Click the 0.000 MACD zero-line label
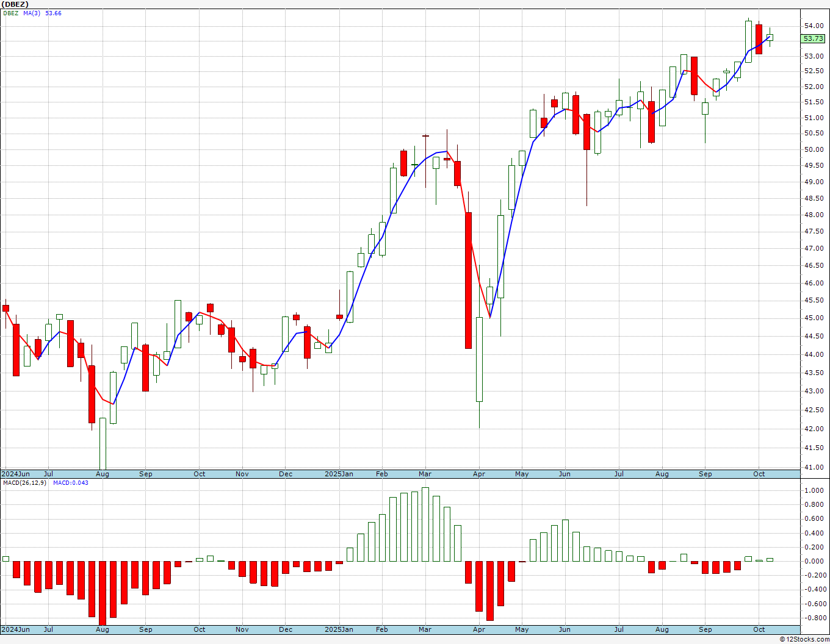 [x=814, y=561]
